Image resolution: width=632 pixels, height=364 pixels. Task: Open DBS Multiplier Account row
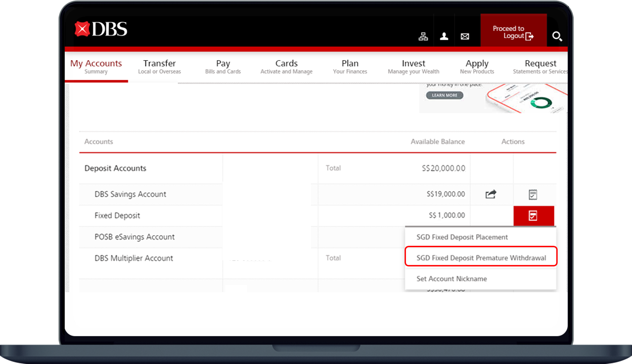click(134, 258)
